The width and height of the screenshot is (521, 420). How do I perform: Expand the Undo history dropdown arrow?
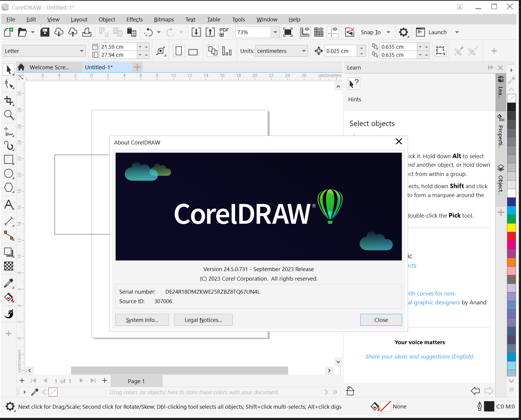tap(159, 32)
